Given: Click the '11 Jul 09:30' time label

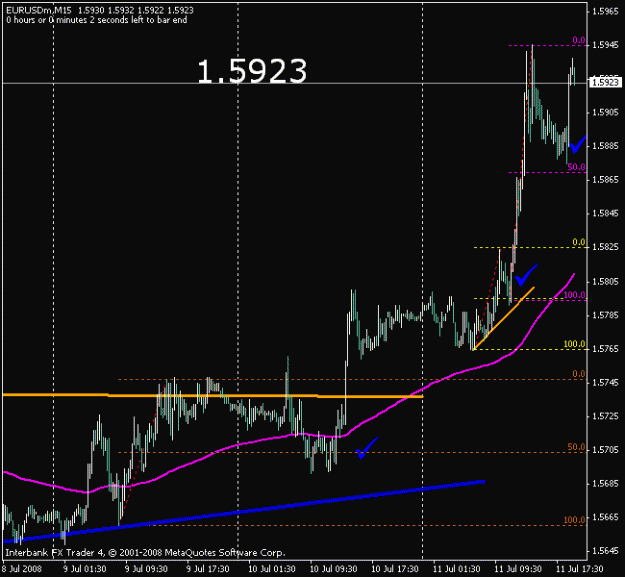Looking at the screenshot, I should tap(518, 569).
